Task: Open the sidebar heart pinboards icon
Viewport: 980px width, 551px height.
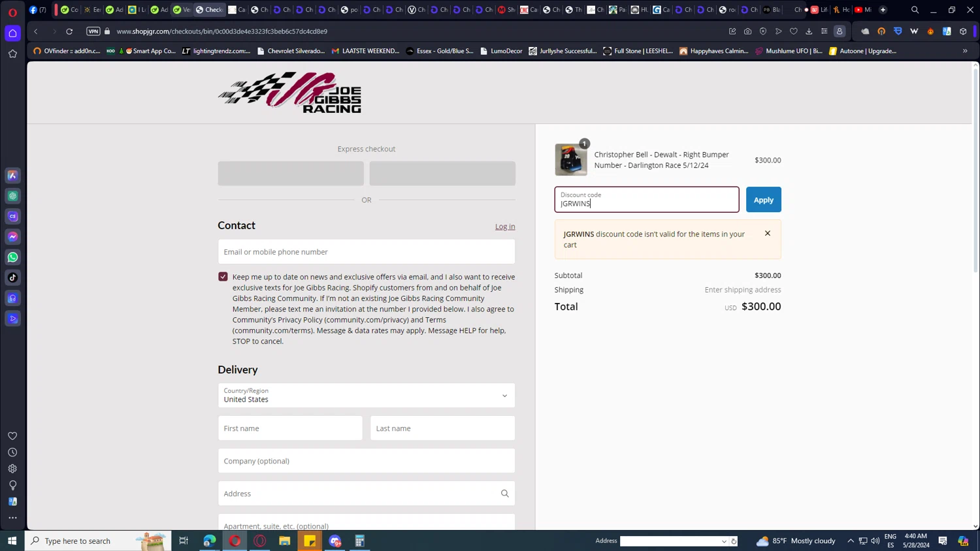Action: 12,436
